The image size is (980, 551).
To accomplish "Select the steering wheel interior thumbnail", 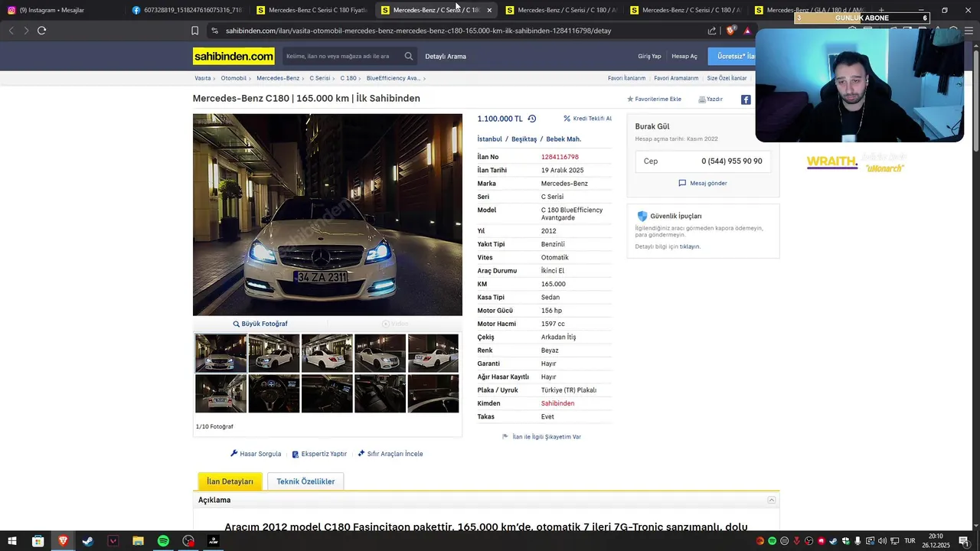I will pos(274,393).
